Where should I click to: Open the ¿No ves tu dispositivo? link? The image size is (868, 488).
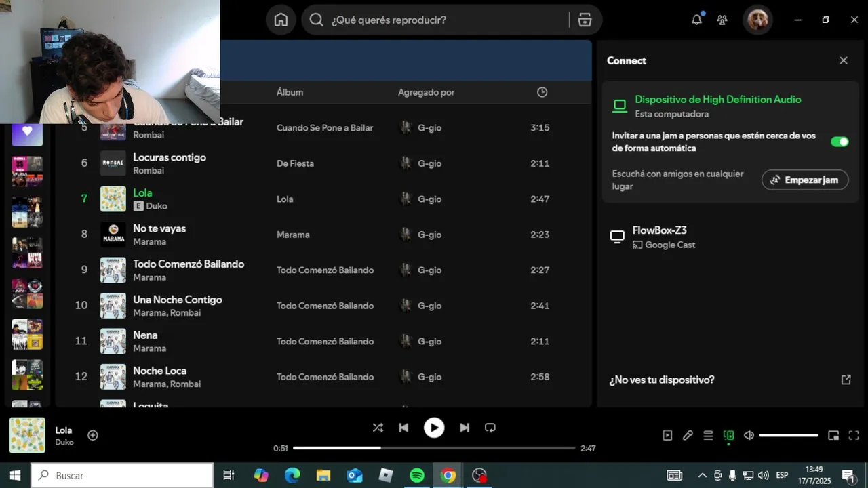click(x=661, y=380)
